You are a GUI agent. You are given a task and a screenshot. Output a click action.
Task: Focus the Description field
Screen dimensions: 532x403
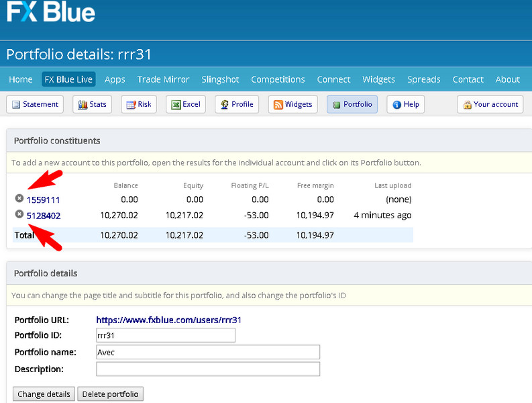[208, 369]
